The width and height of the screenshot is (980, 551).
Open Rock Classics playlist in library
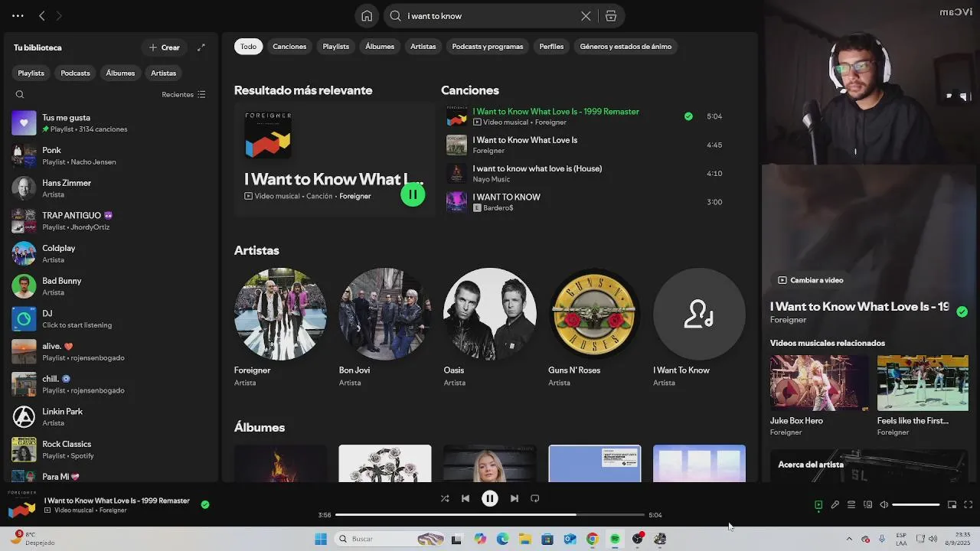pyautogui.click(x=111, y=449)
